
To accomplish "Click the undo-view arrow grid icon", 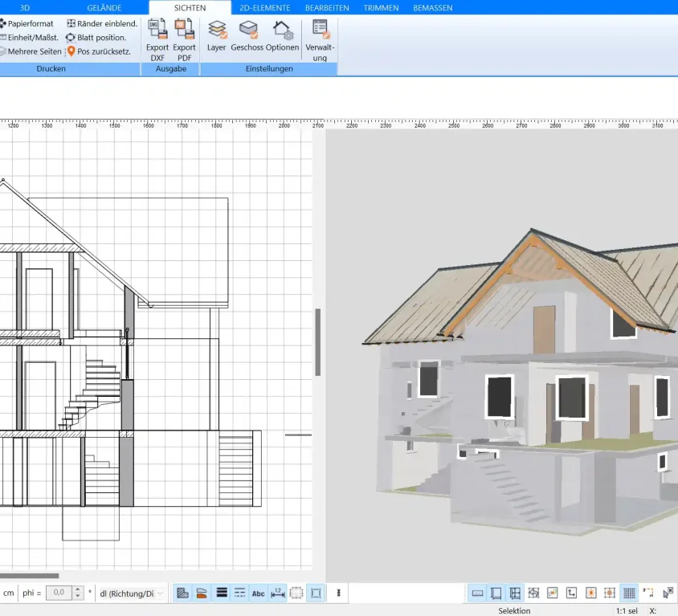I will pos(533,593).
